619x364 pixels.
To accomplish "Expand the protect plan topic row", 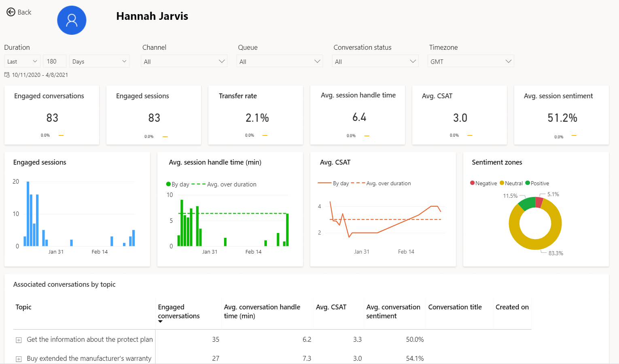I will 18,340.
